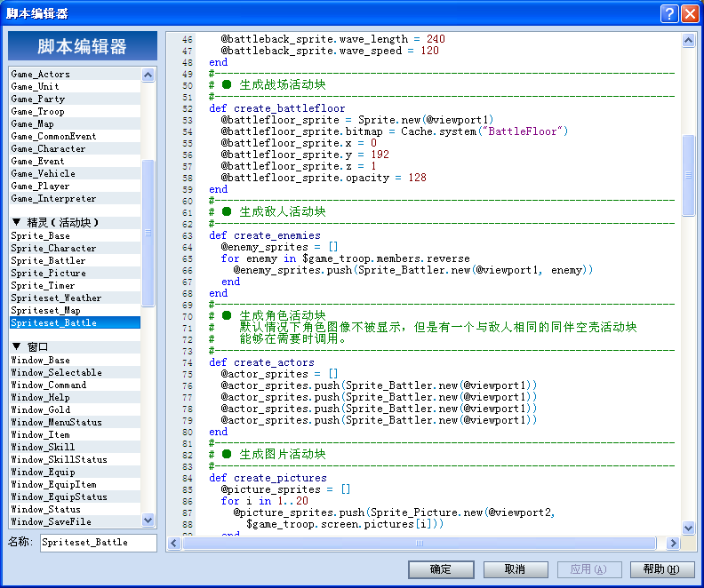
Task: Click the code pane's scroll up arrow
Action: click(x=688, y=40)
